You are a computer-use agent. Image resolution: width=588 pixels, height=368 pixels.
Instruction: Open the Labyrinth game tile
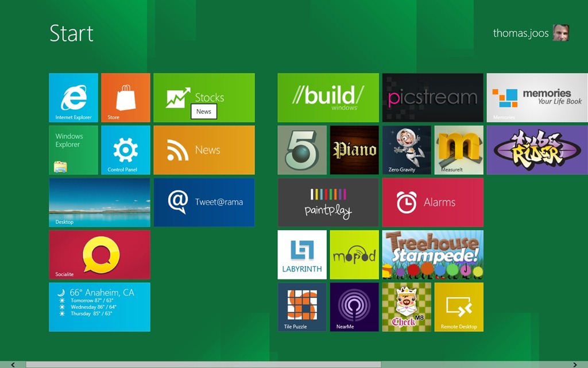point(302,255)
